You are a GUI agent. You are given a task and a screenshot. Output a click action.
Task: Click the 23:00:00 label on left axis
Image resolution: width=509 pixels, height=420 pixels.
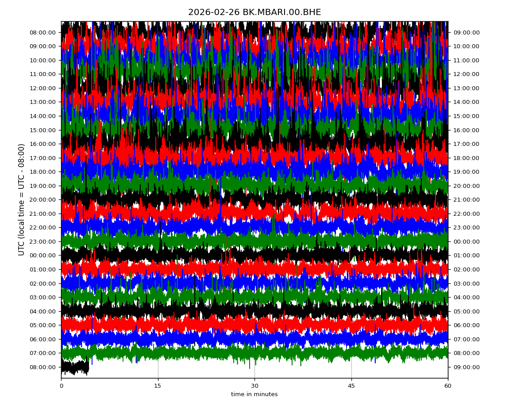point(43,241)
